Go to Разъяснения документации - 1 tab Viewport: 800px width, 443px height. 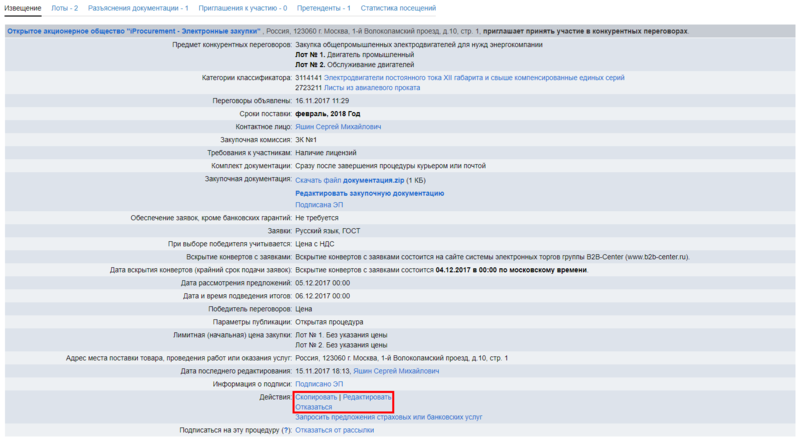coord(138,8)
